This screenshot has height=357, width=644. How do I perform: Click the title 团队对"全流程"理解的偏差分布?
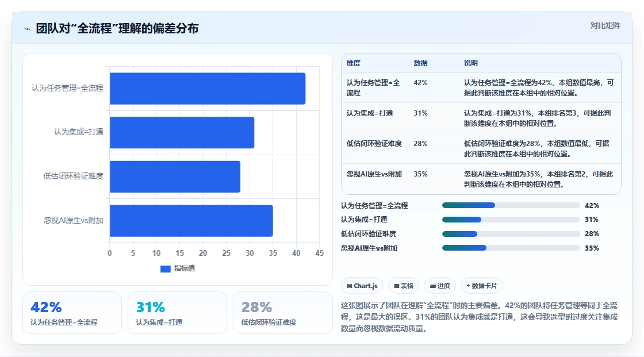pyautogui.click(x=117, y=28)
